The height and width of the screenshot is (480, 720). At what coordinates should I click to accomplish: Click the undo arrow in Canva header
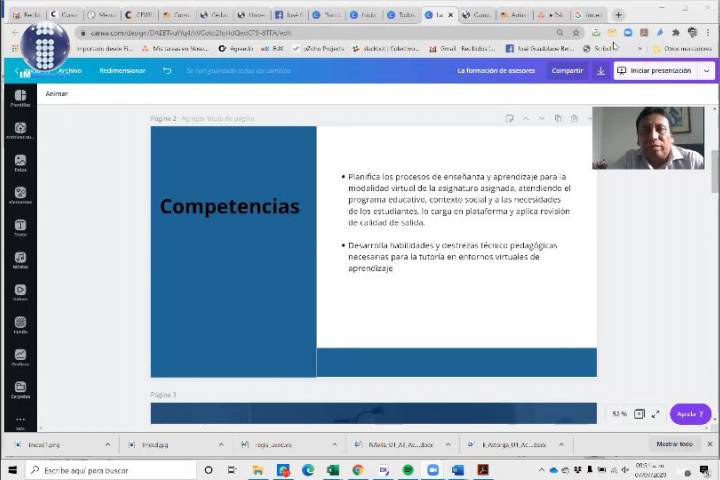pyautogui.click(x=167, y=71)
